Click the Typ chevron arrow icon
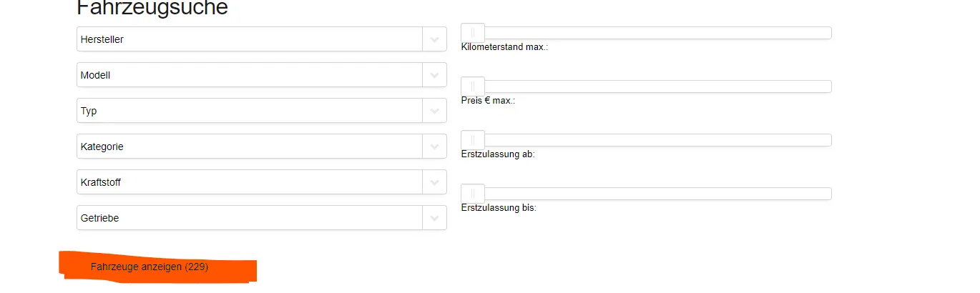980x293 pixels. coord(434,111)
